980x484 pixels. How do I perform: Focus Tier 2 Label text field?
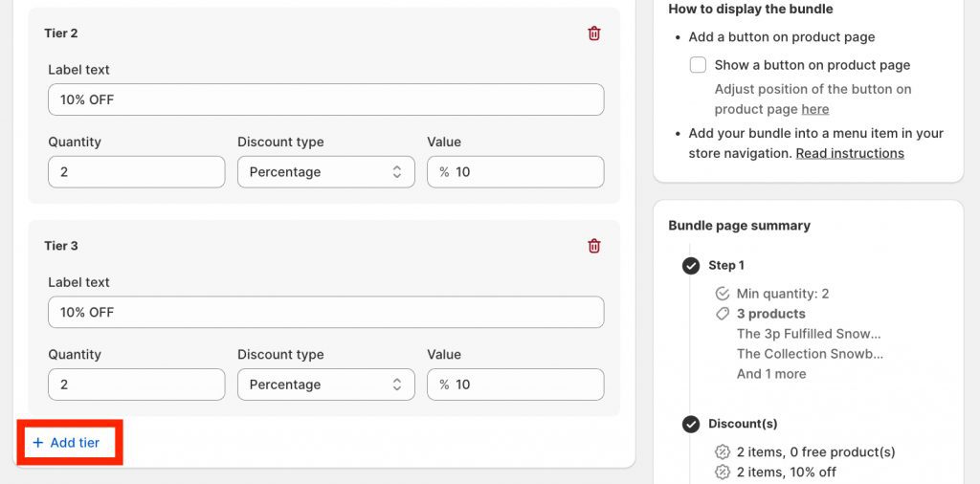tap(325, 99)
